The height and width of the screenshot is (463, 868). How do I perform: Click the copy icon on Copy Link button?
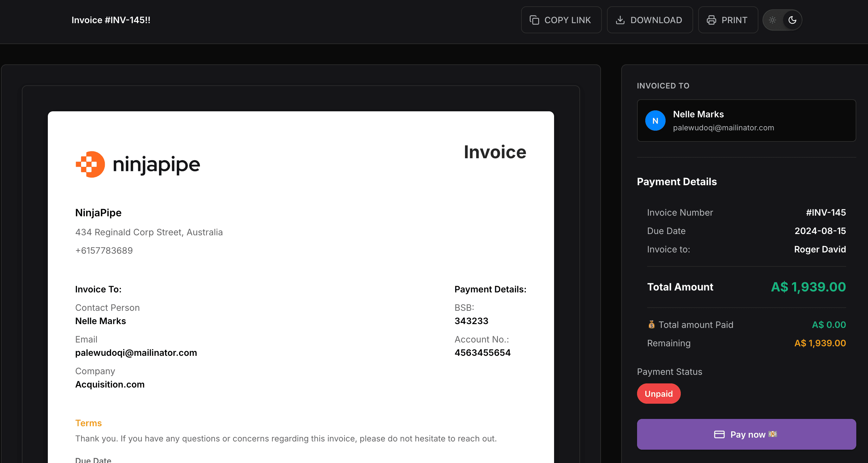pos(534,20)
